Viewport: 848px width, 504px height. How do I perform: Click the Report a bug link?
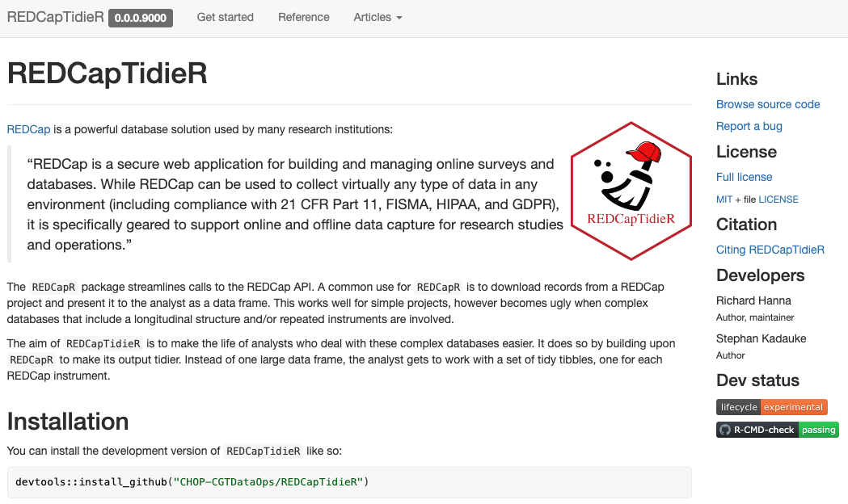point(749,126)
